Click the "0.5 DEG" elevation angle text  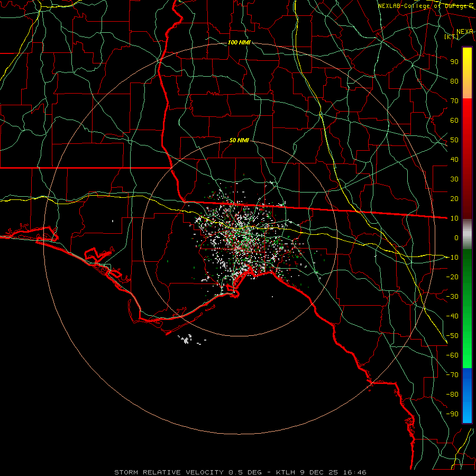(245, 472)
